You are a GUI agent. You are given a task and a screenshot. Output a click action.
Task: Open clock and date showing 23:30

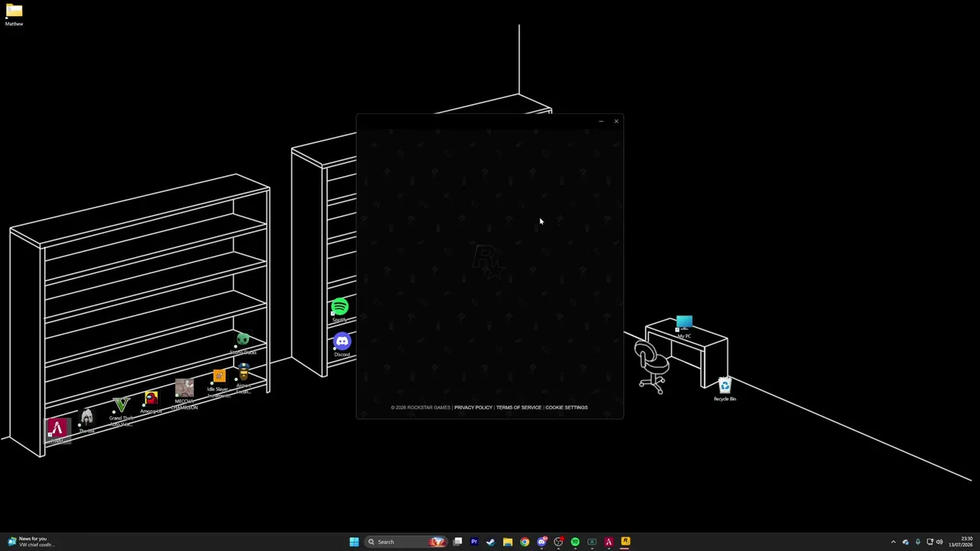[x=962, y=542]
